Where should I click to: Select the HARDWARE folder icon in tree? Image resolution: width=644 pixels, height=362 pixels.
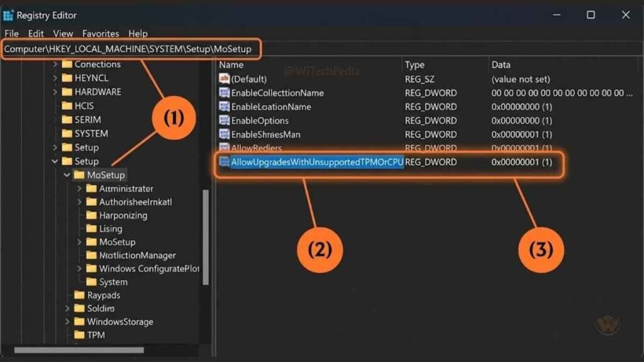click(67, 92)
